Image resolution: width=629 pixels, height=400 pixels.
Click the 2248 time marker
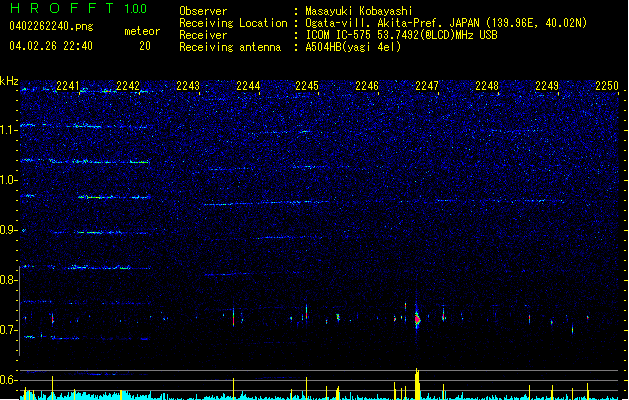tap(487, 86)
